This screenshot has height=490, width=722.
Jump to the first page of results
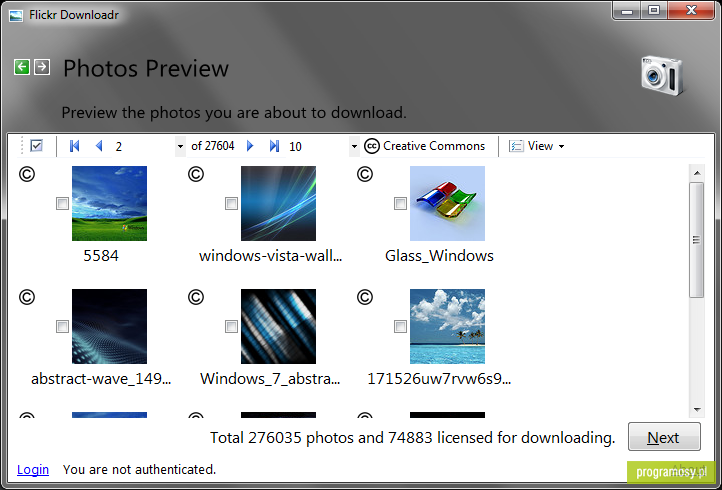(74, 146)
